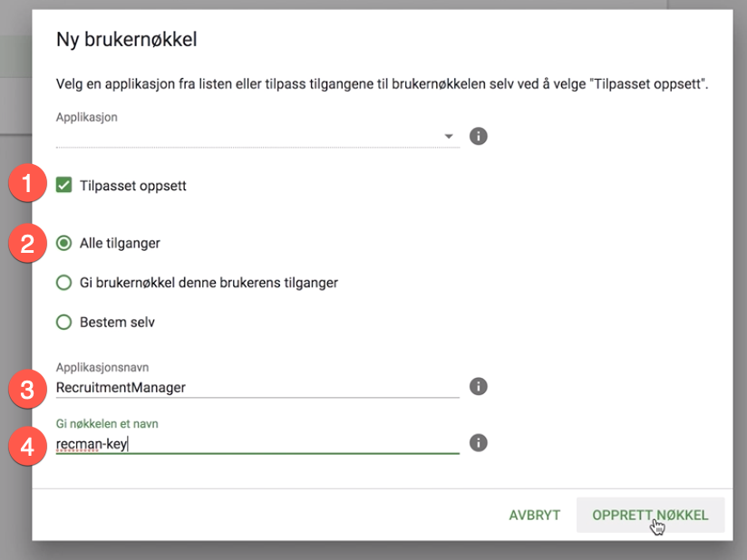Click info icon beside Applikasjon dropdown
This screenshot has height=560, width=747.
point(479,136)
